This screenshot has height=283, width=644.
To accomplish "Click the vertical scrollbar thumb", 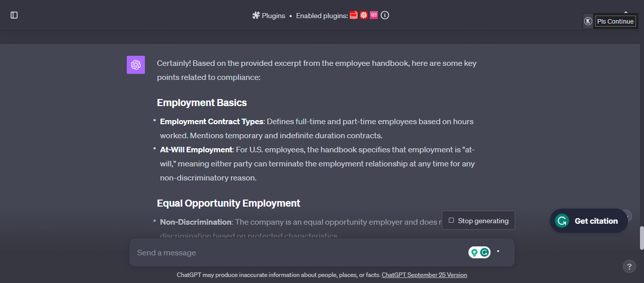I will [641, 238].
